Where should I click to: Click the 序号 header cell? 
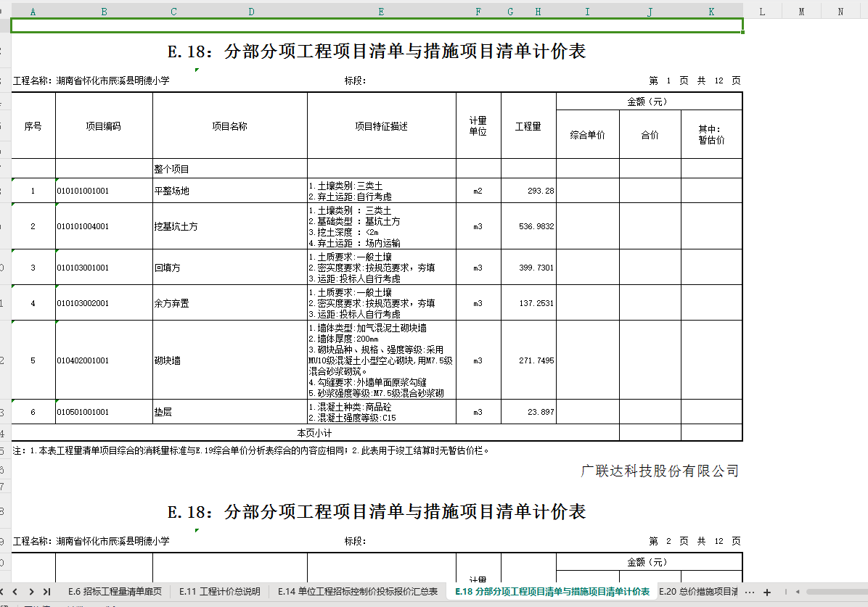pos(33,126)
